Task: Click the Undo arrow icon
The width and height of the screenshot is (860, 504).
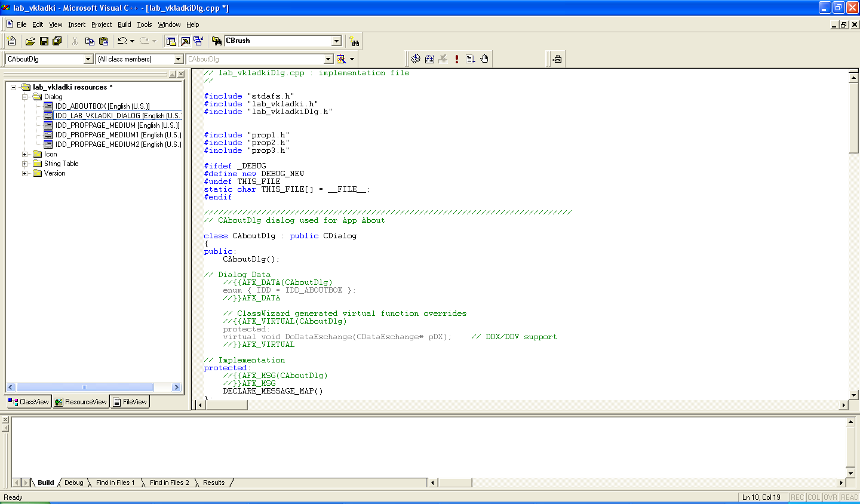Action: click(122, 41)
